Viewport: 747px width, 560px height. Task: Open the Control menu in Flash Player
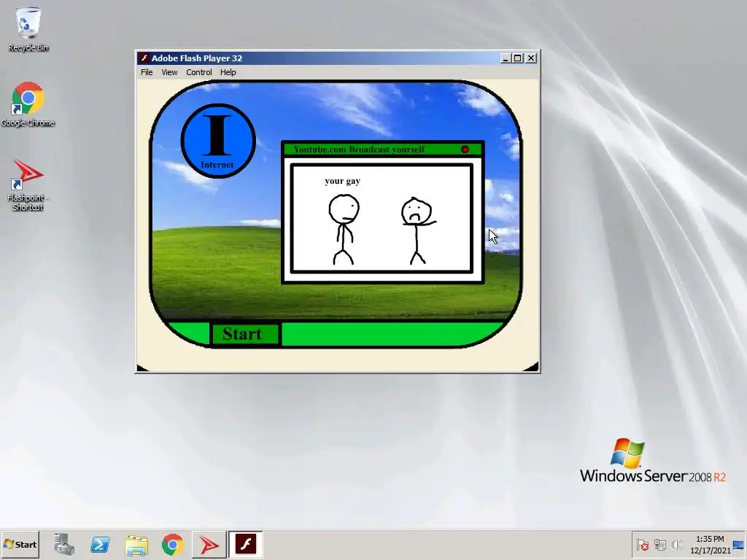[x=198, y=72]
